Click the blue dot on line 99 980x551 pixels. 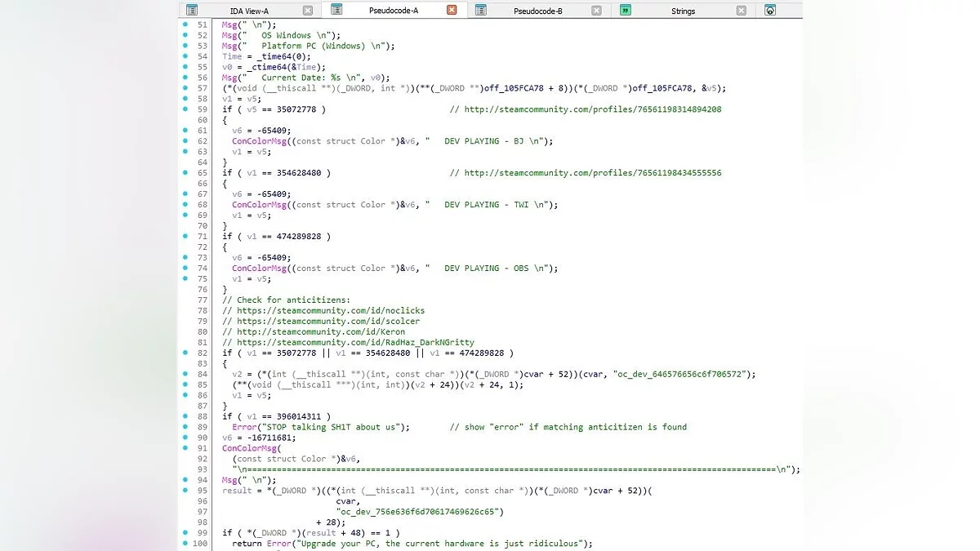[x=185, y=533]
